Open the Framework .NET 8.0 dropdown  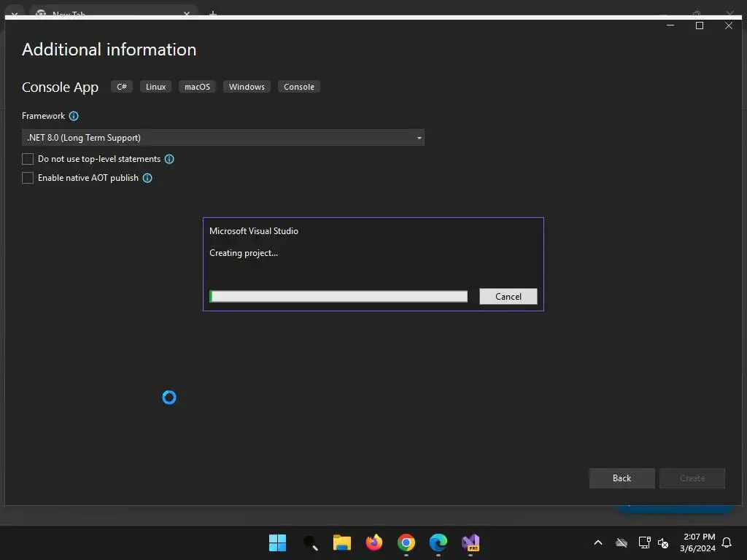coord(223,138)
